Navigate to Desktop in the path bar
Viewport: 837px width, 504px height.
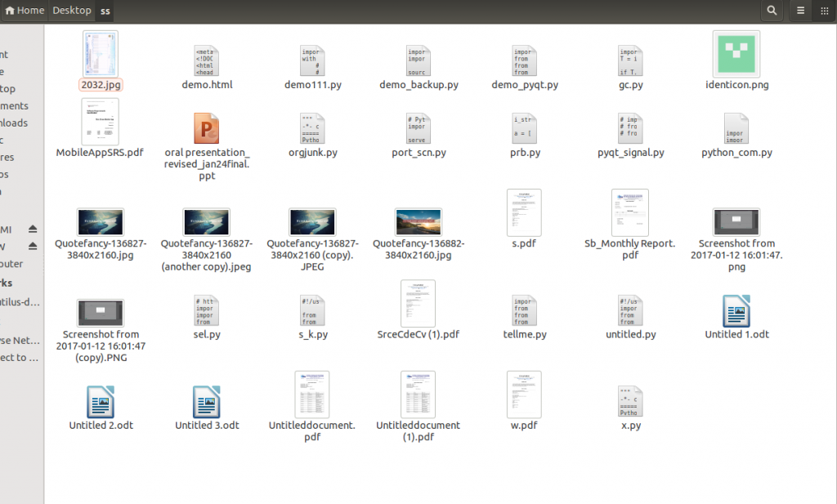[72, 10]
